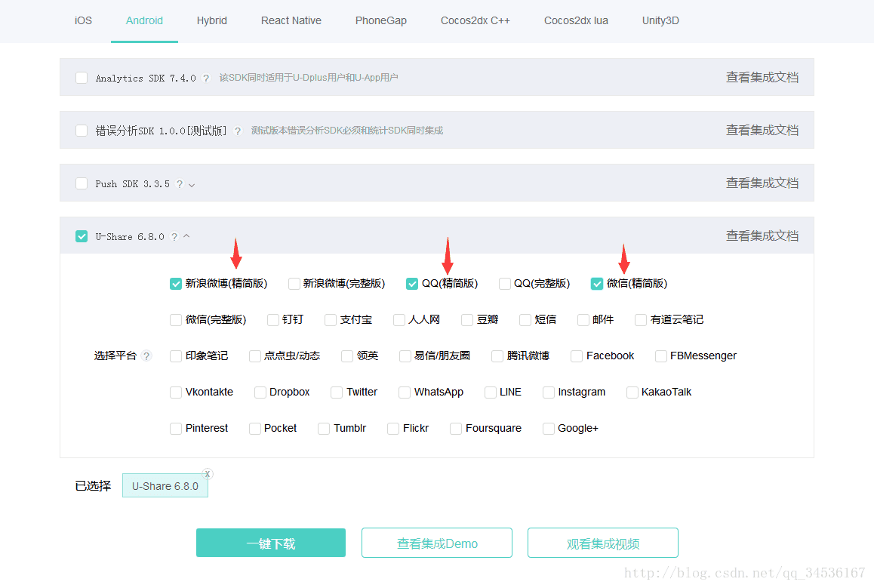The height and width of the screenshot is (588, 874).
Task: Switch to the iOS tab
Action: (x=84, y=20)
